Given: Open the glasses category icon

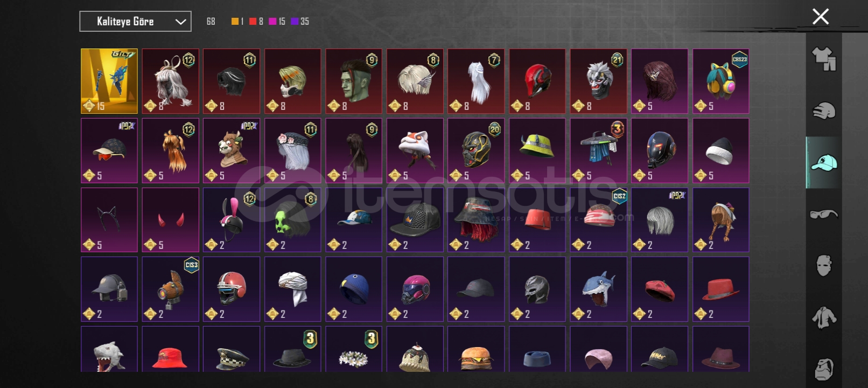Looking at the screenshot, I should [824, 214].
